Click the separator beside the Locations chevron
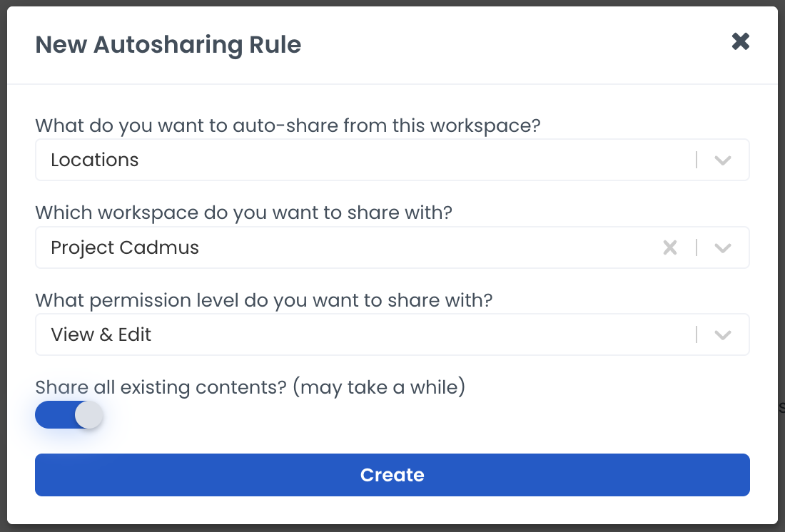The image size is (785, 532). click(x=697, y=160)
